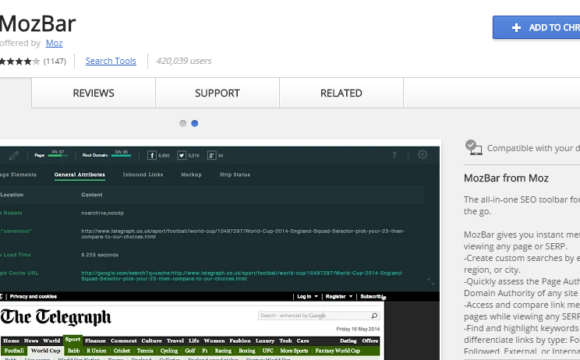This screenshot has width=580, height=360.
Task: Select the World Cup sub-menu item
Action: (x=45, y=351)
